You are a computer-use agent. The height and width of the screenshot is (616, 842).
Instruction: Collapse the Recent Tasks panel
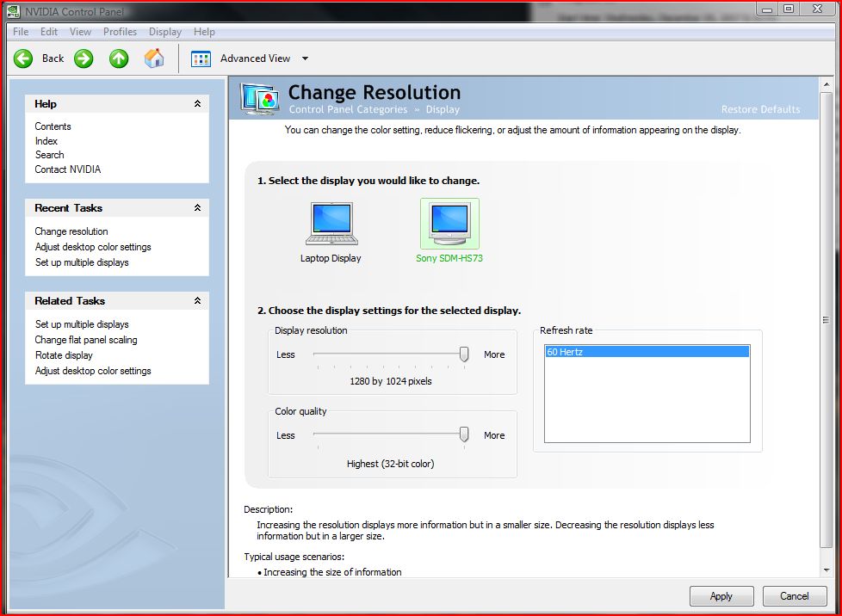(x=198, y=207)
